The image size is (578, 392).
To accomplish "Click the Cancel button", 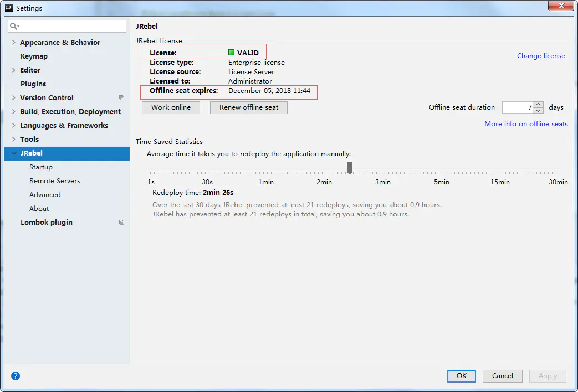I will pos(503,376).
